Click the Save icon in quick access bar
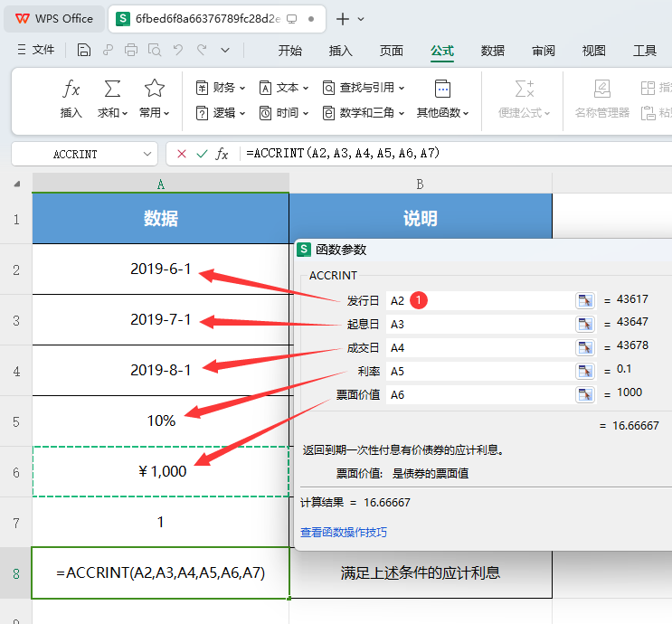The height and width of the screenshot is (624, 672). 84,51
